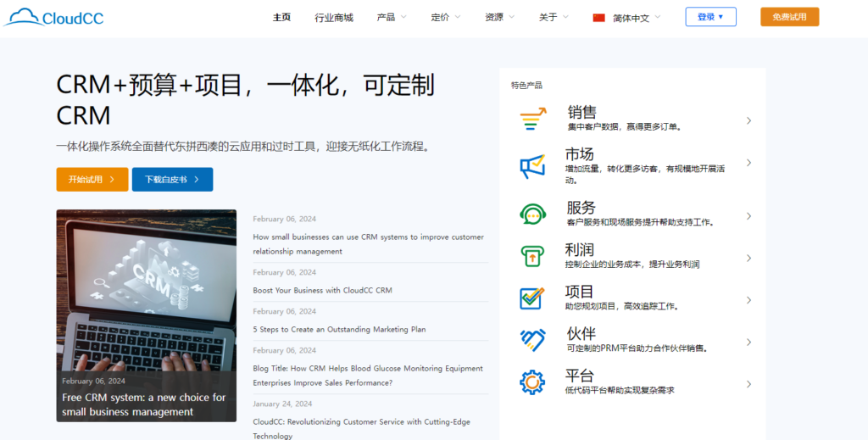Open the 关于 dropdown menu
This screenshot has width=868, height=440.
pos(554,17)
